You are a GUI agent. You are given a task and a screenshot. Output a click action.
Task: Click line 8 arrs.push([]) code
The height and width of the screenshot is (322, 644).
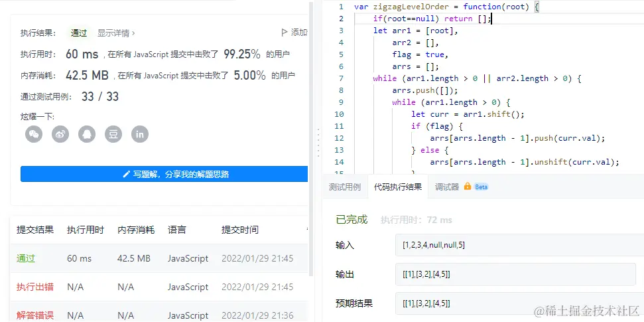pos(424,90)
